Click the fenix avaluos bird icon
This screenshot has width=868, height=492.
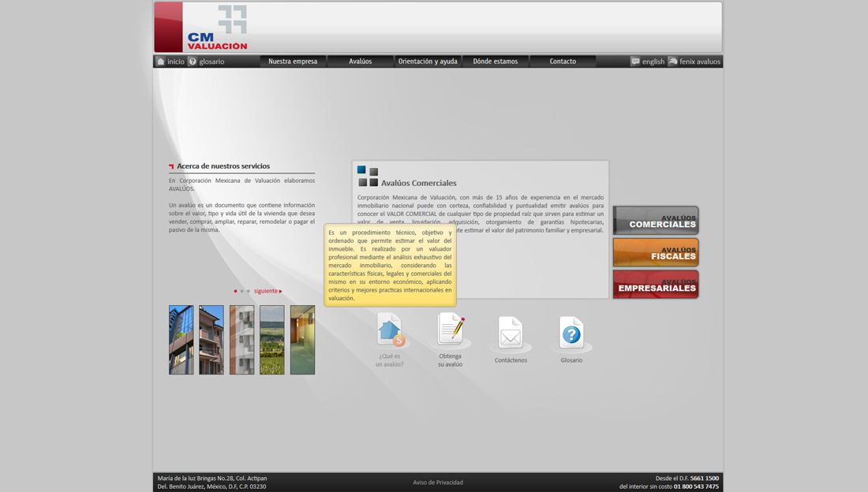coord(672,61)
